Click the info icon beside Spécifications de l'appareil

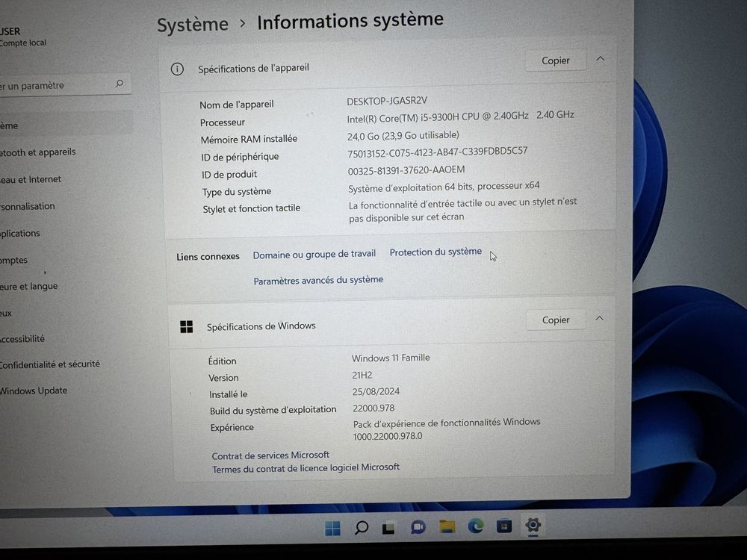(x=177, y=68)
